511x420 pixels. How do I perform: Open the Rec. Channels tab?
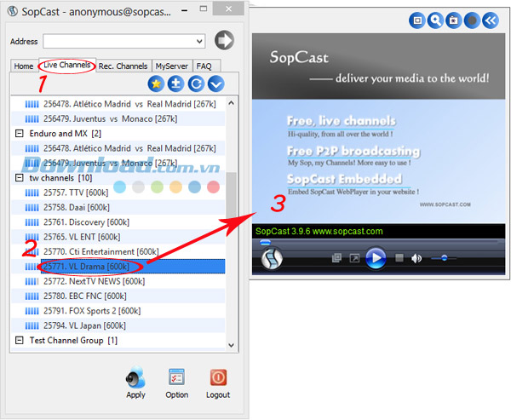click(x=123, y=66)
